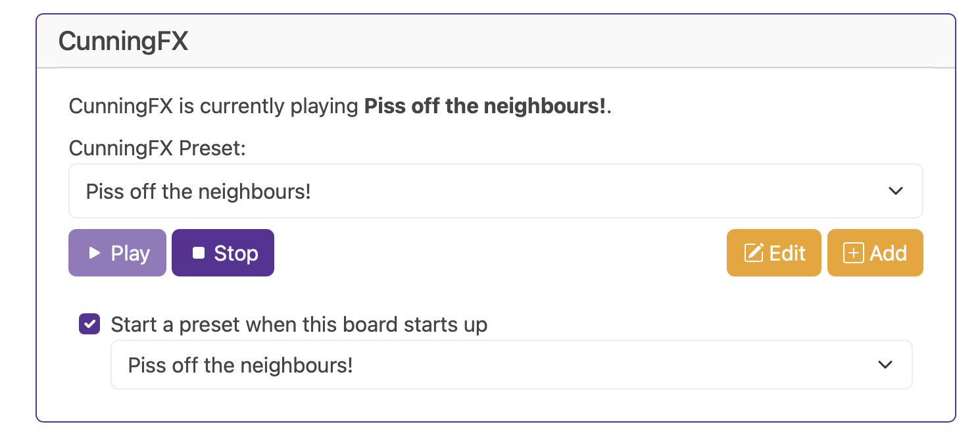Play the selected CunningFX preset
Viewport: 980px width, 441px height.
[118, 253]
